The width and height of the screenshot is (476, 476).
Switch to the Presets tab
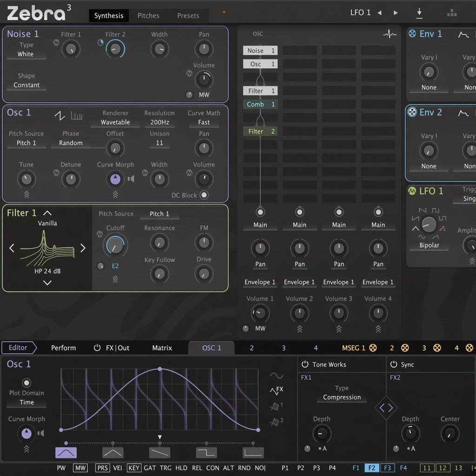coord(188,16)
